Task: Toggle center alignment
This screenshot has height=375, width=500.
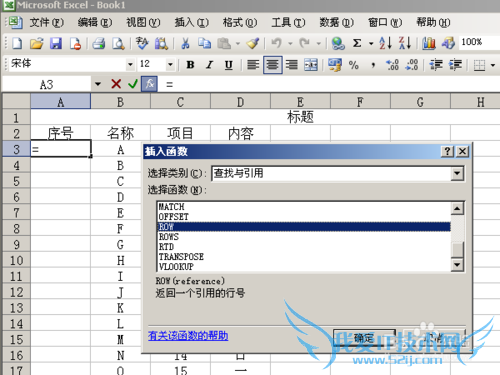Action: (273, 65)
